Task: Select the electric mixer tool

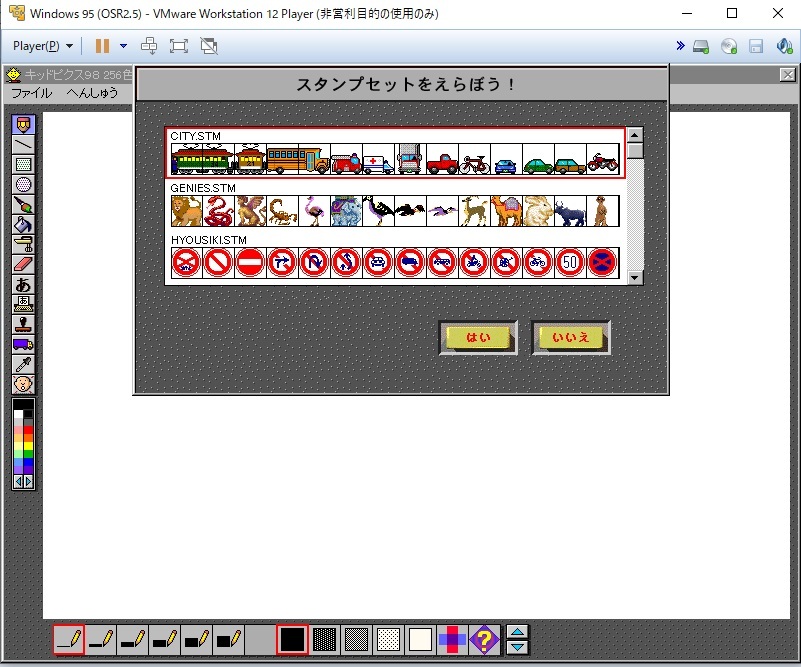Action: [23, 244]
